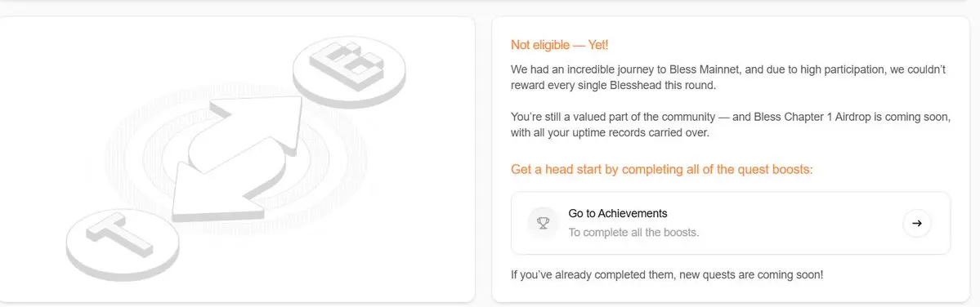The height and width of the screenshot is (307, 980).
Task: Open the Go to Achievements label
Action: coord(617,213)
